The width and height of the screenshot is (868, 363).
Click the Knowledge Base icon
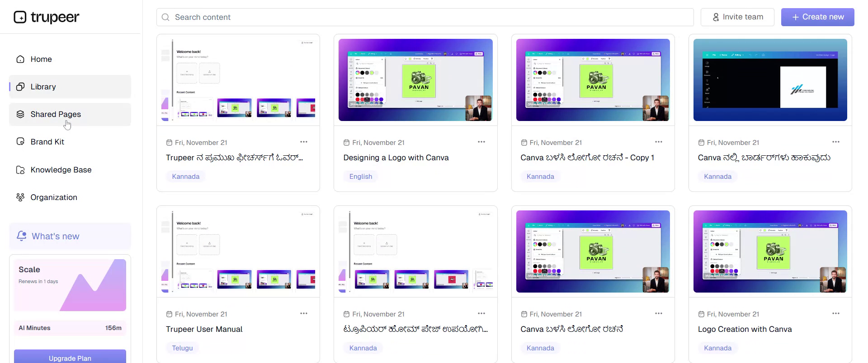(20, 170)
